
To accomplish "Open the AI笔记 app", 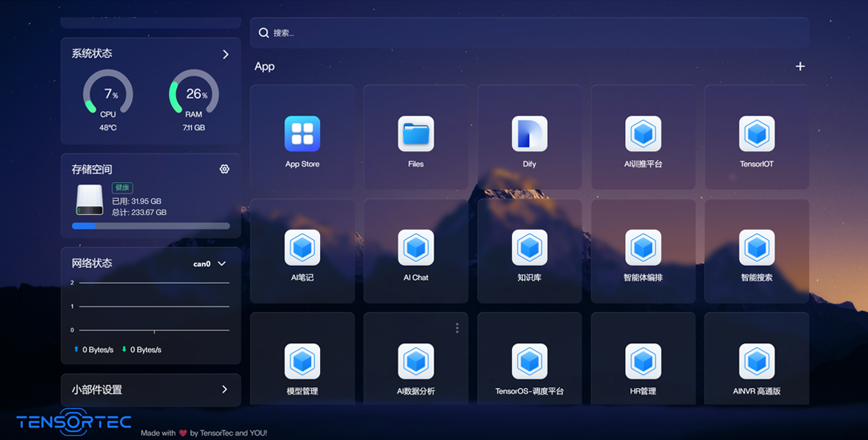I will click(302, 247).
